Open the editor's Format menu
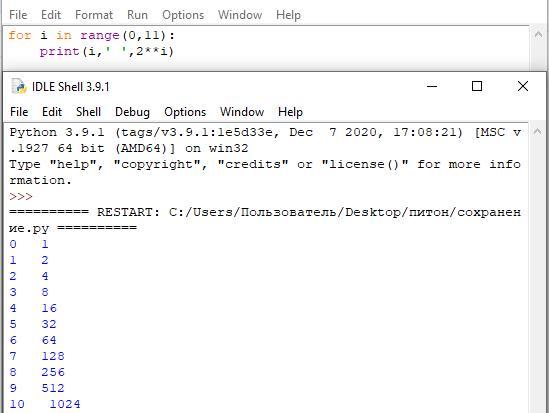 (x=94, y=15)
